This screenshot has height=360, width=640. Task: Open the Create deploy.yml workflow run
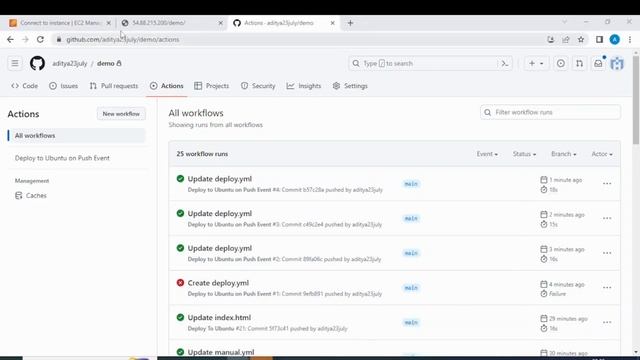[x=218, y=282]
